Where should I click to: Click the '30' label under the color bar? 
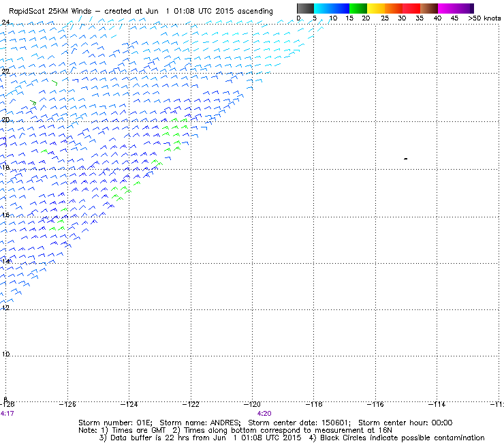point(402,18)
